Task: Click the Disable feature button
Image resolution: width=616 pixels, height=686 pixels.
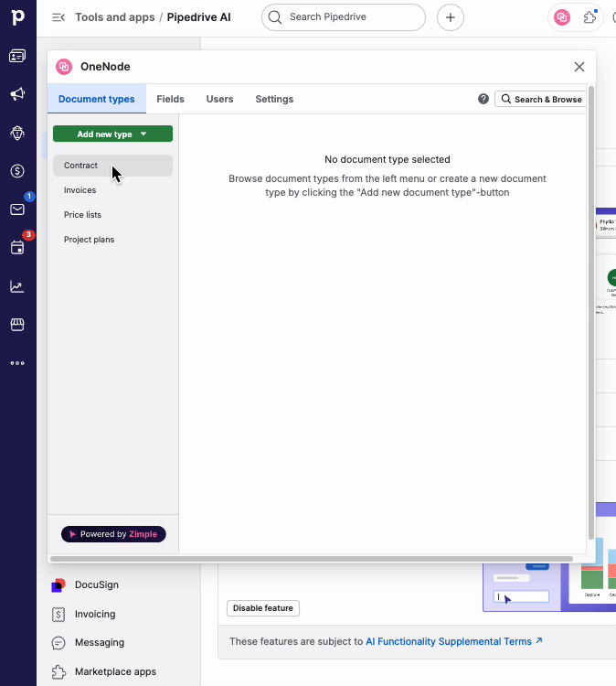Action: (263, 608)
